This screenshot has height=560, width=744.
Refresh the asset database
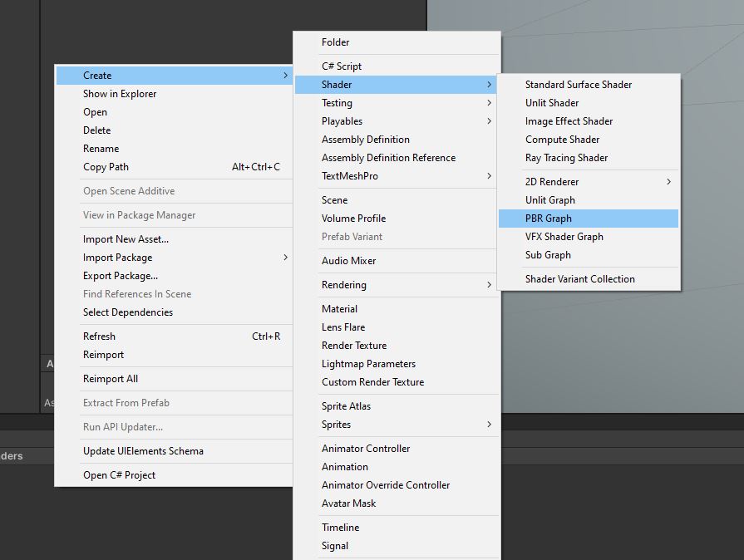tap(99, 336)
